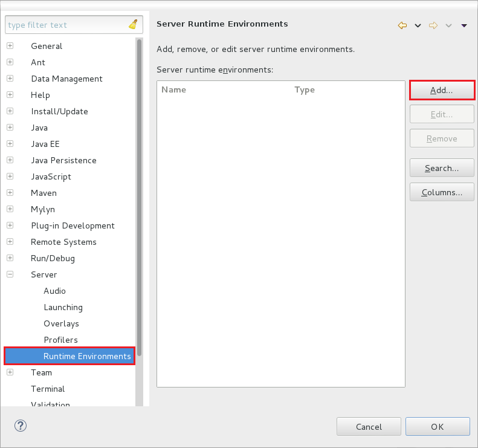Expand the Remote Systems node
Image resolution: width=478 pixels, height=448 pixels.
click(10, 242)
